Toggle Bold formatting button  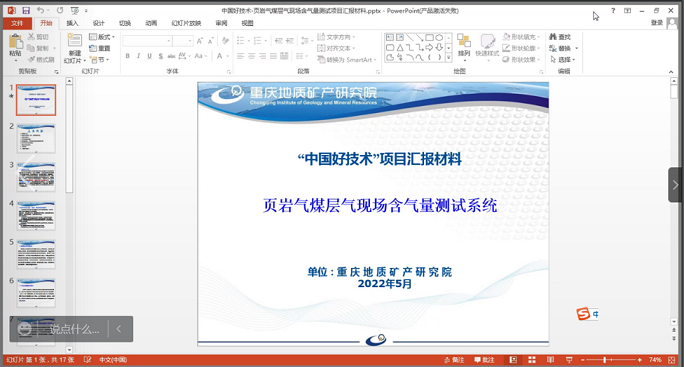pos(127,56)
